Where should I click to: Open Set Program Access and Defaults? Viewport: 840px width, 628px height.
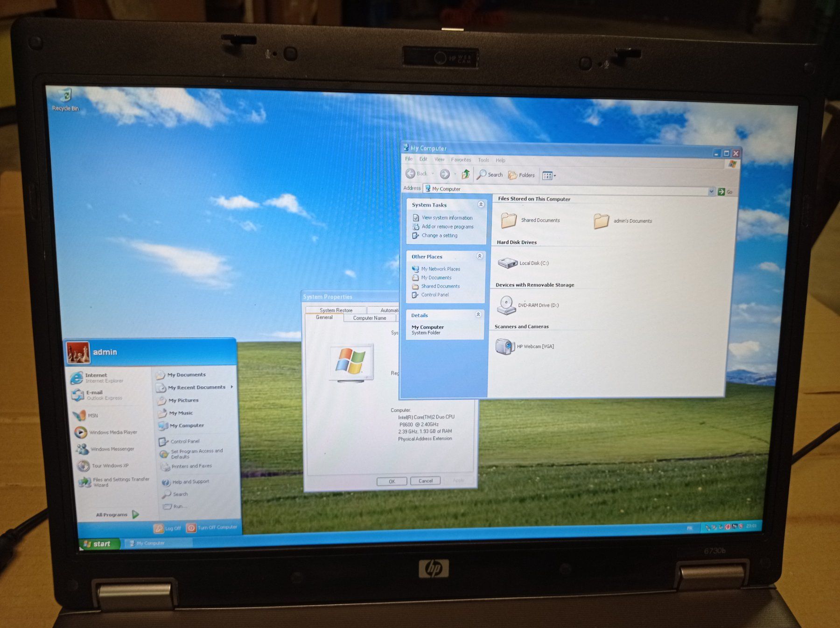click(x=191, y=454)
